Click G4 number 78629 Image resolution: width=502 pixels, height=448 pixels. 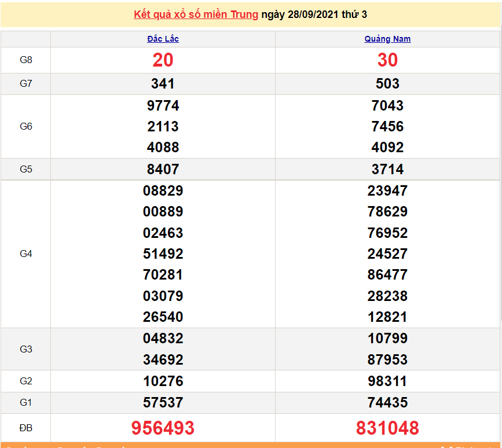pyautogui.click(x=387, y=211)
